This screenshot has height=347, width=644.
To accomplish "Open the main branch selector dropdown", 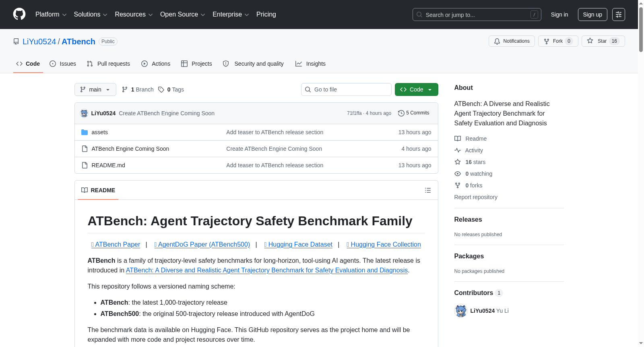I will coord(95,89).
